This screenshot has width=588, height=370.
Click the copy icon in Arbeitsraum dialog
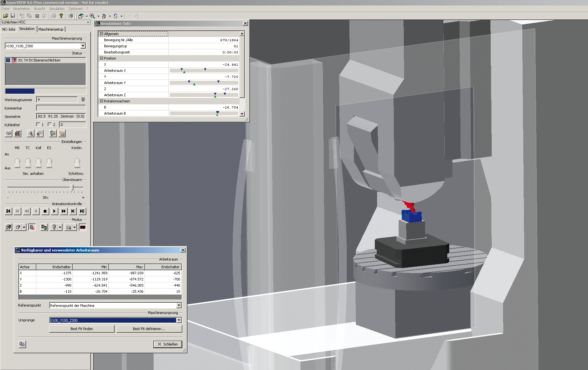[22, 344]
